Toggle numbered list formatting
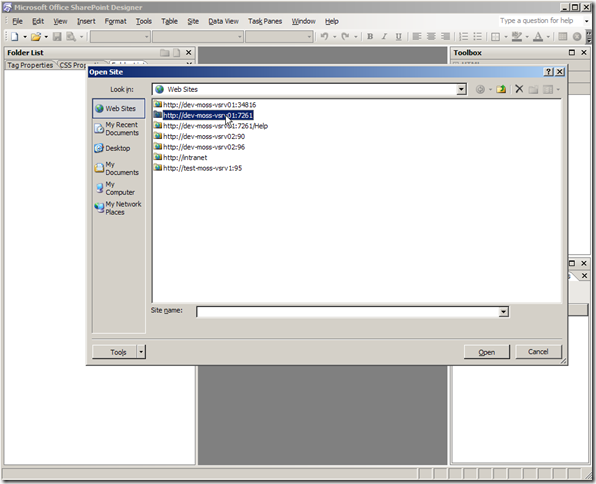 (463, 36)
